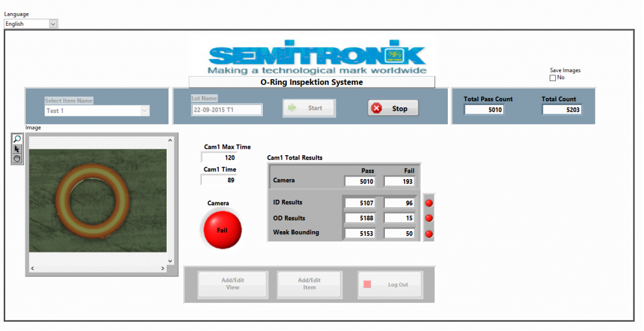Click the red Camera Fail indicator
The image size is (644, 331).
pyautogui.click(x=222, y=230)
